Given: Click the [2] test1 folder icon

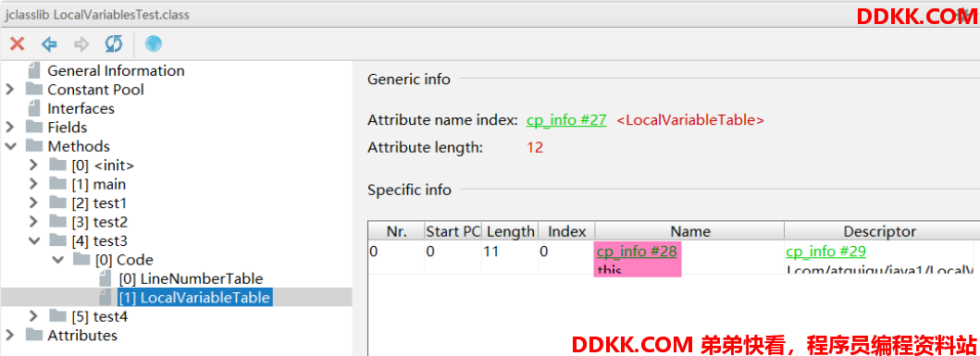Looking at the screenshot, I should (x=58, y=203).
